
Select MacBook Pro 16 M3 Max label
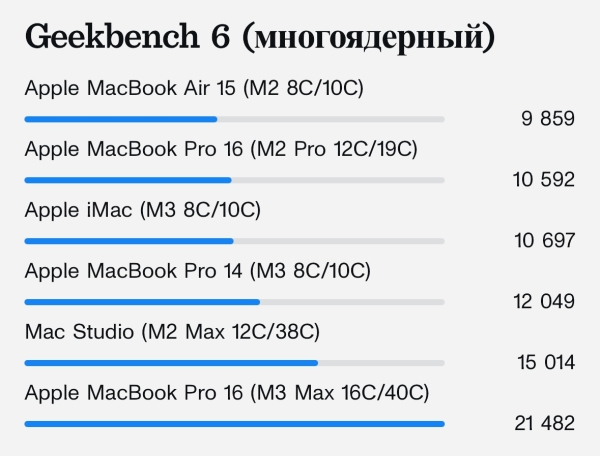(227, 393)
